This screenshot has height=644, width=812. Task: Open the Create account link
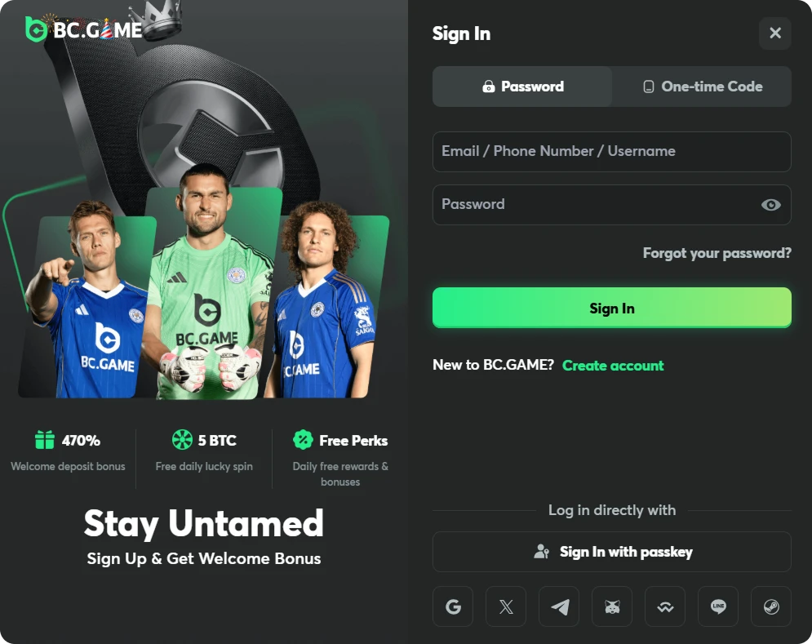point(613,366)
